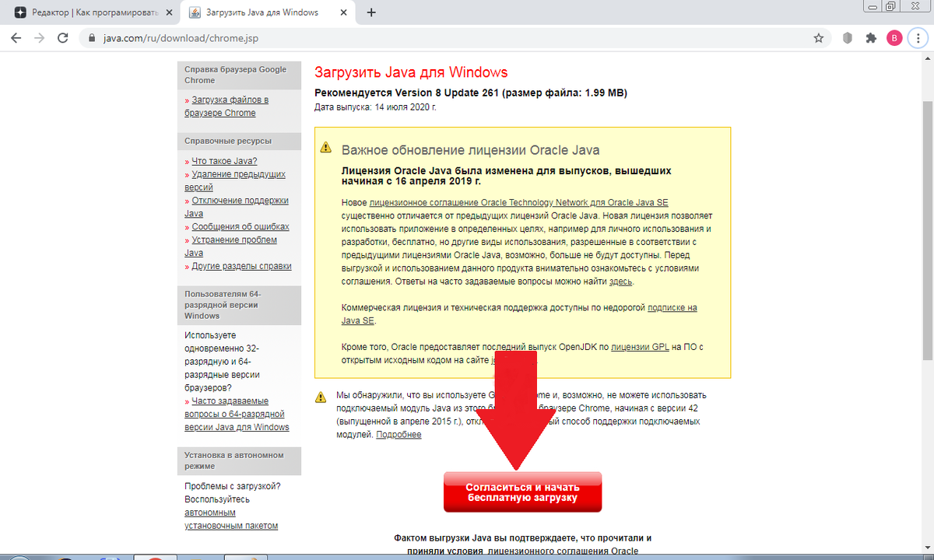Open Удаление предыдущих версий link
The width and height of the screenshot is (934, 560).
234,180
